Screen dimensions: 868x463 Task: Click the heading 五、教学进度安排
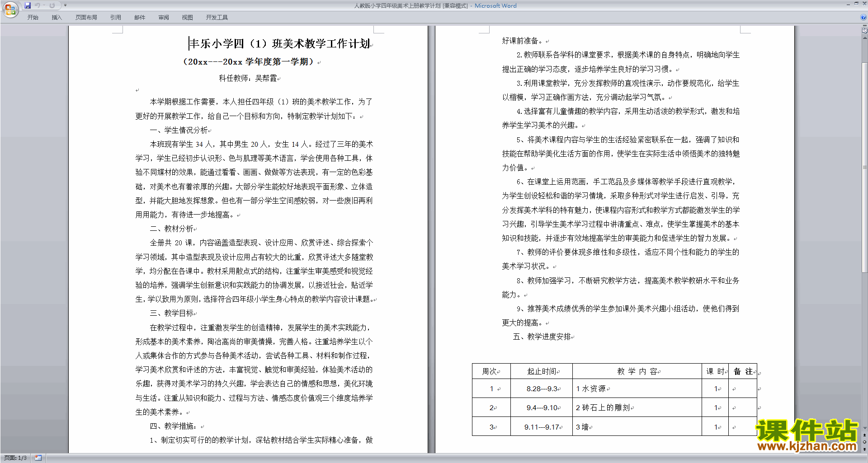pos(542,337)
